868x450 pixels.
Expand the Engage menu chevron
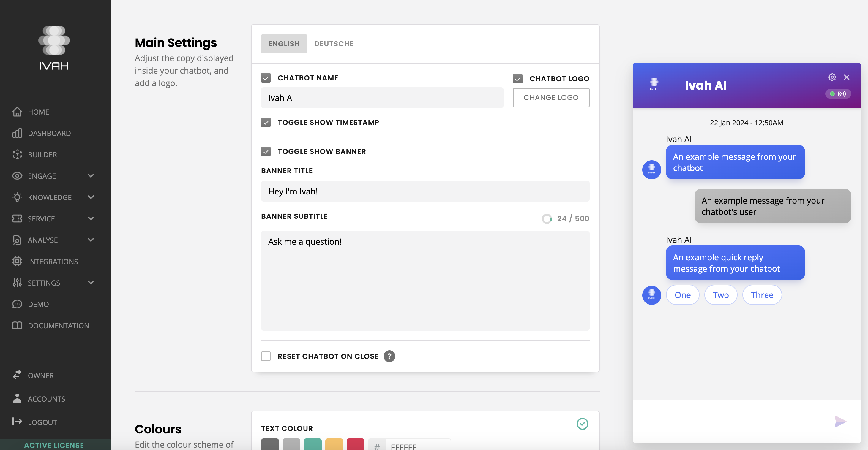tap(91, 176)
